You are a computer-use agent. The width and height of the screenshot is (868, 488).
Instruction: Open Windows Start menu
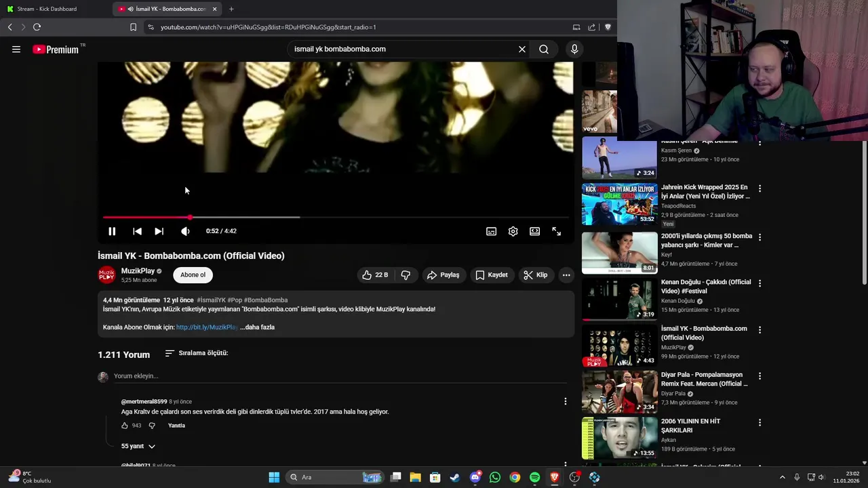pos(274,477)
